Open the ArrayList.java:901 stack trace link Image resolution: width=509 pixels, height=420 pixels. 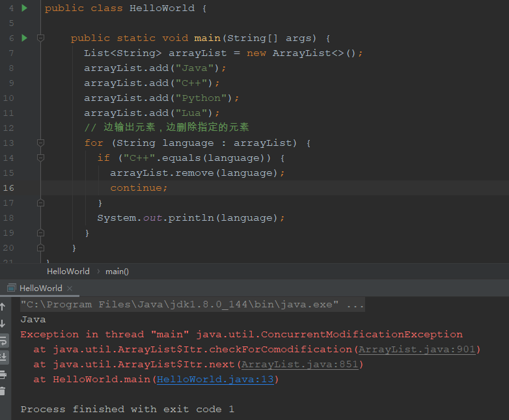417,349
